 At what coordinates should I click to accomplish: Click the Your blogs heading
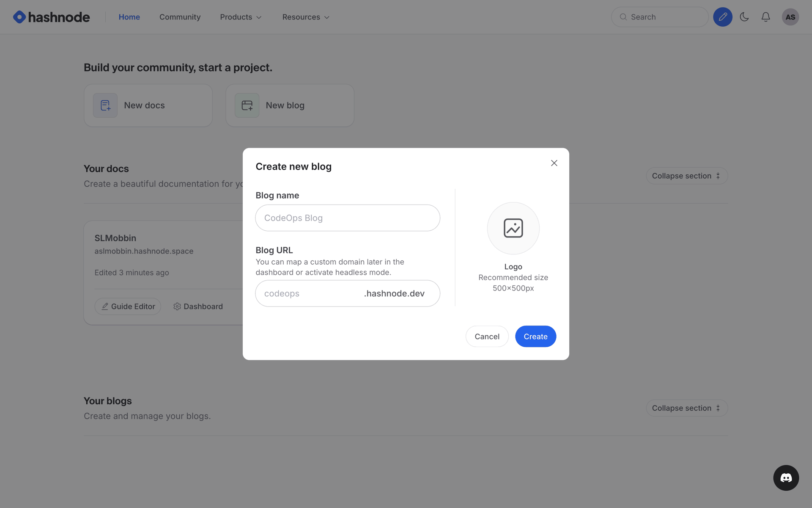(107, 401)
